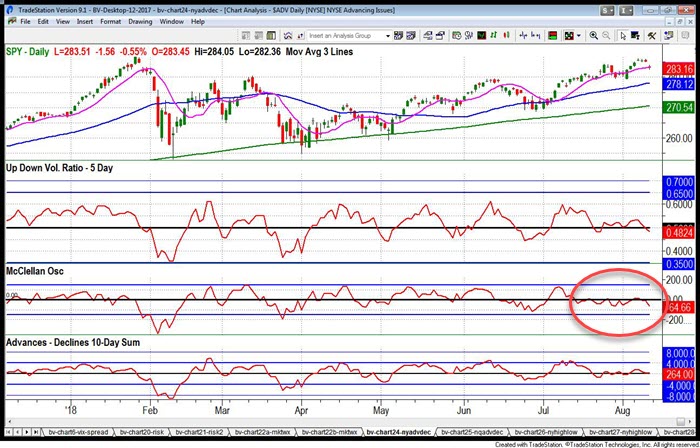Open the Drawing menu

click(139, 20)
